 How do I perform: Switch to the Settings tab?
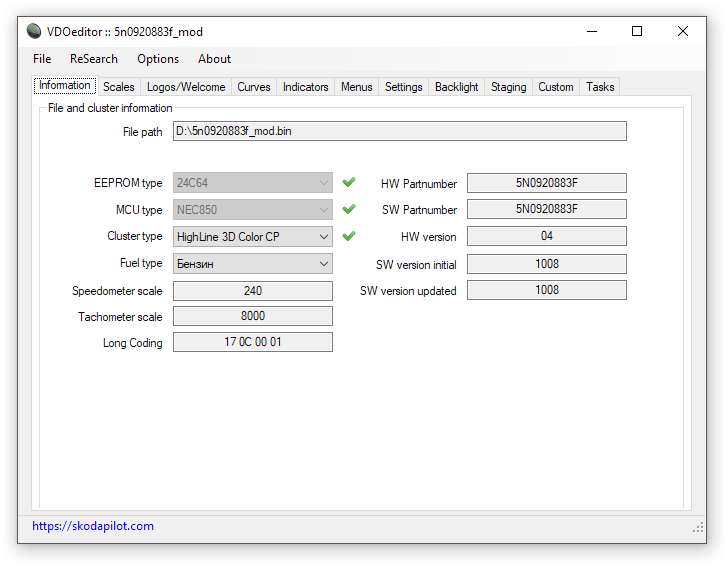coord(403,87)
